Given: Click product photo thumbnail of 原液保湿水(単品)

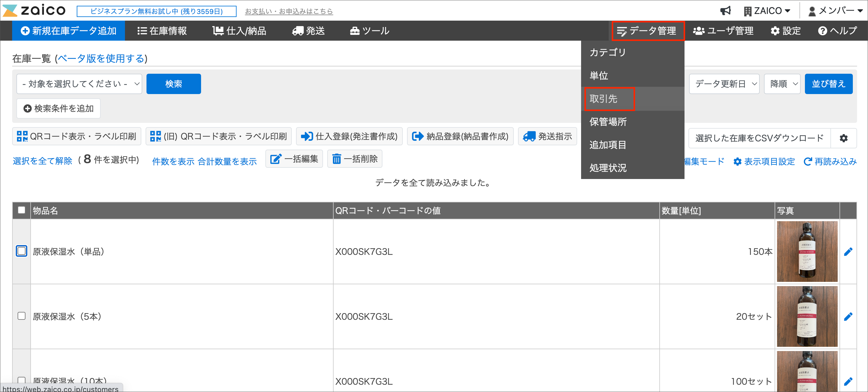Looking at the screenshot, I should coord(807,252).
